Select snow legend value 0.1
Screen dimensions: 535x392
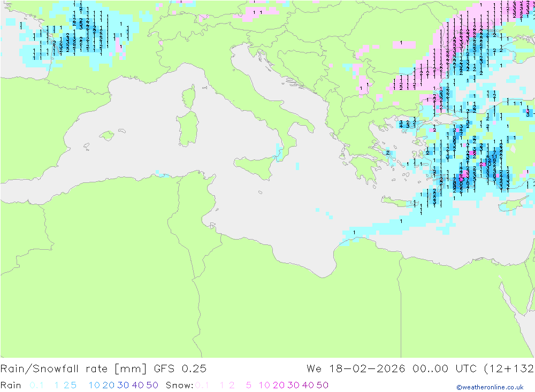coord(202,385)
